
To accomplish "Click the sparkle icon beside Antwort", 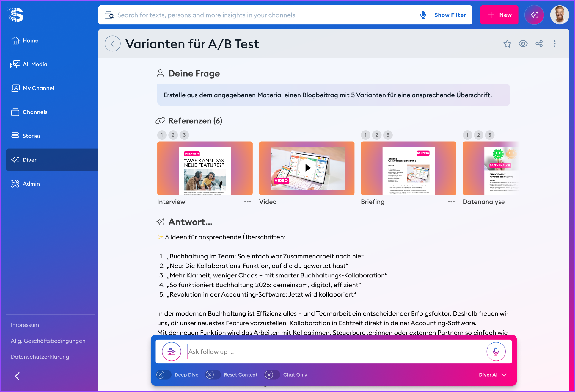I will [x=161, y=222].
